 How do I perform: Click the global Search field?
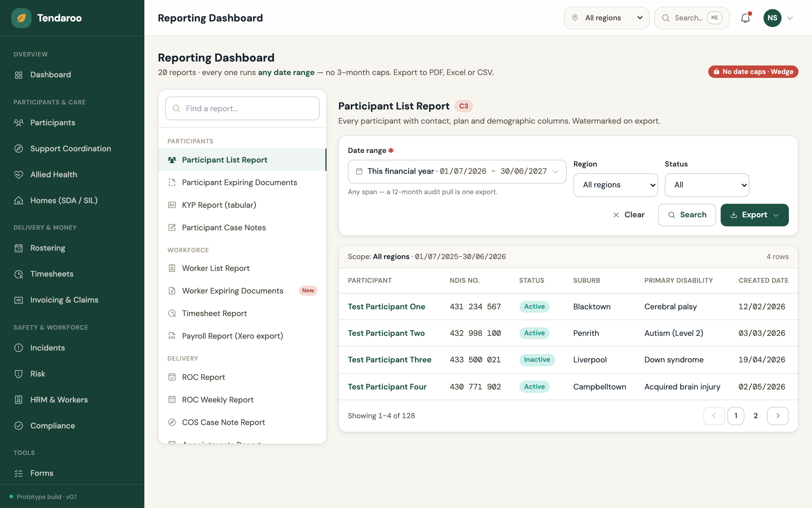pyautogui.click(x=692, y=18)
